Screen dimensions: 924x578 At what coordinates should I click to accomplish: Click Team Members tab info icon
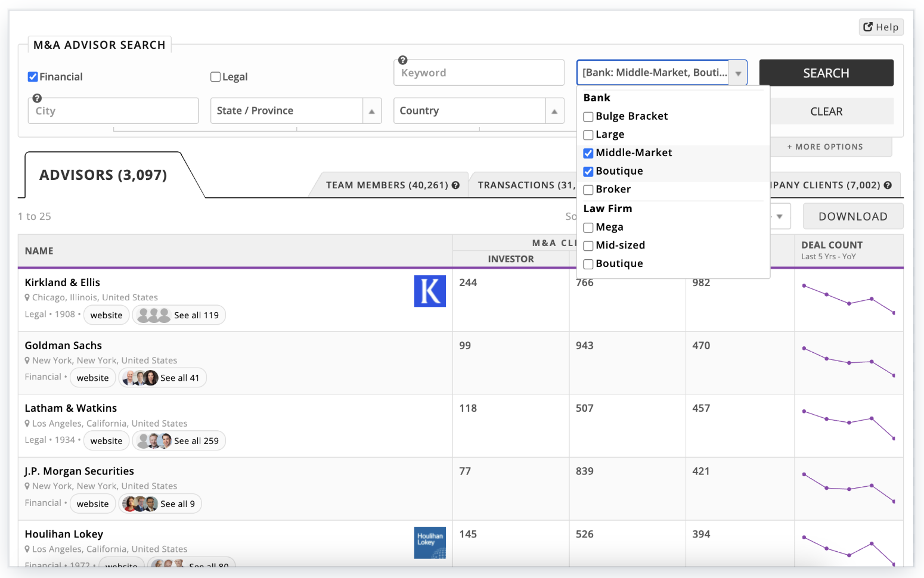[456, 185]
